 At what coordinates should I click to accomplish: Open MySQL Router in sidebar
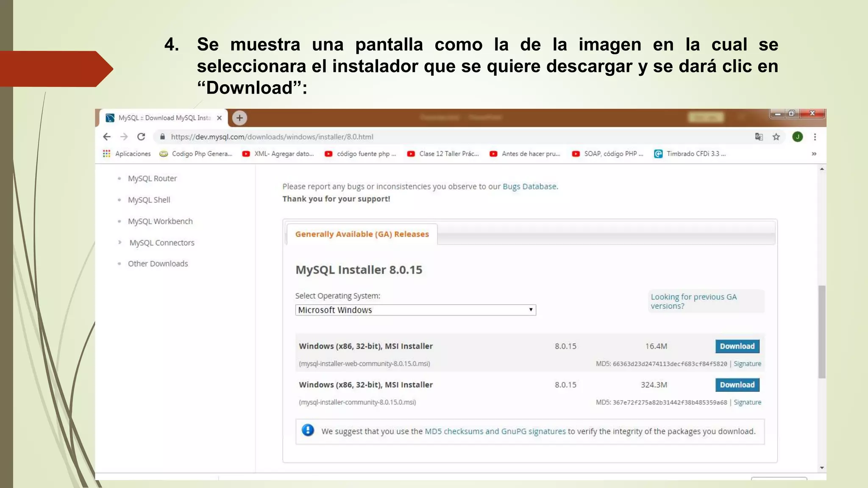(152, 178)
